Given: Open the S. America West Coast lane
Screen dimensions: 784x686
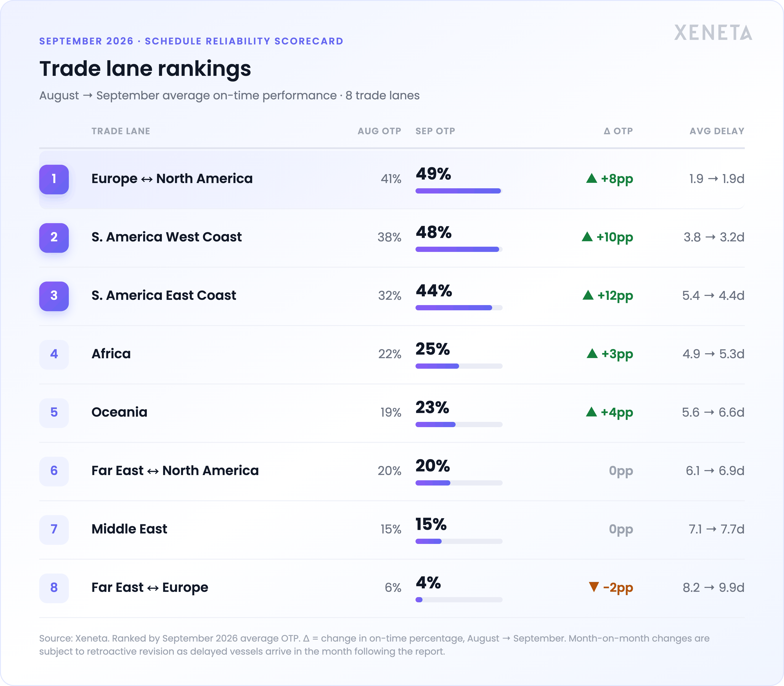Looking at the screenshot, I should tap(392, 238).
